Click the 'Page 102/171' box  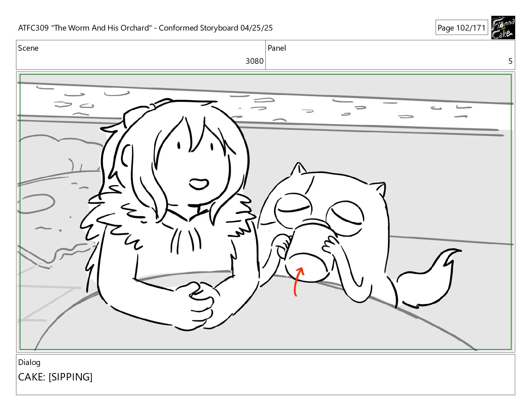pyautogui.click(x=461, y=28)
